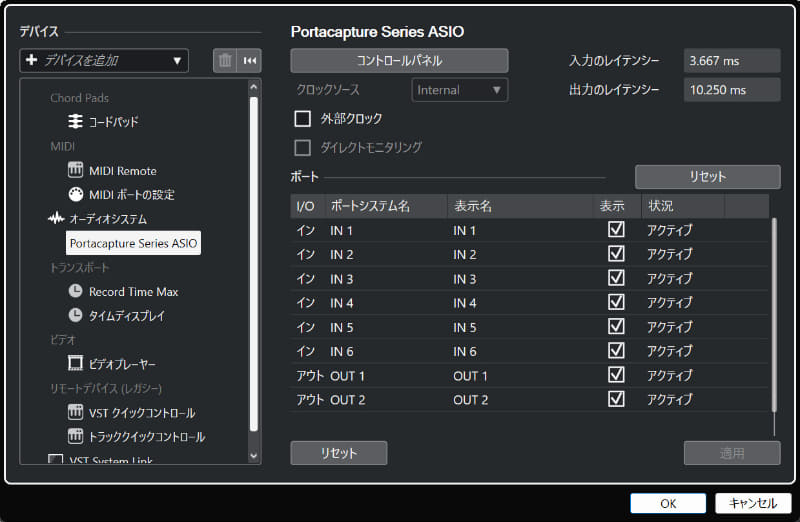Click the MIDI Remote keyboard icon

(75, 169)
